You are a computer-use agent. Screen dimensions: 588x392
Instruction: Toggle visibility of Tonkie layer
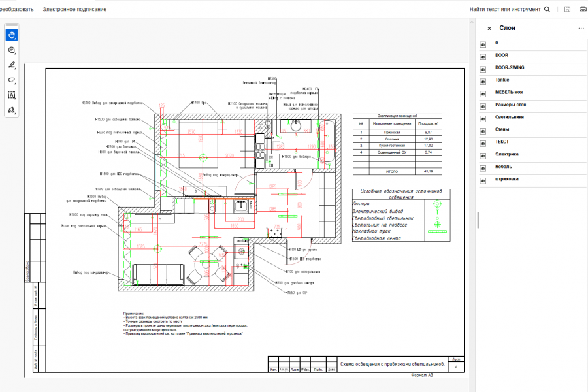483,82
